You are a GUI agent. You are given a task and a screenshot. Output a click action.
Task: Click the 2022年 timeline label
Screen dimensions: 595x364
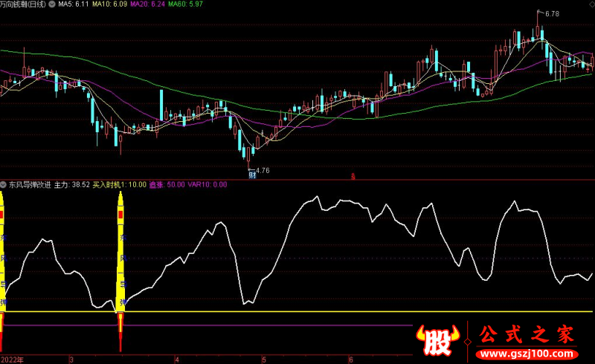tap(12, 360)
